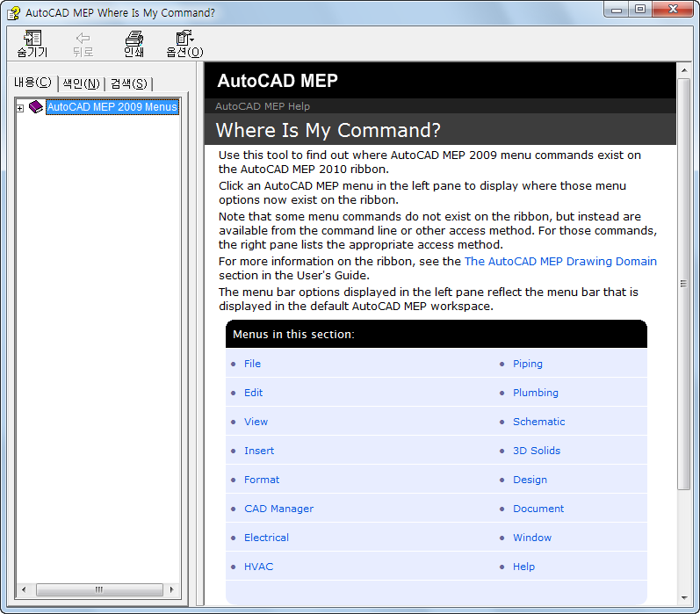700x614 pixels.
Task: Open the Design menu link
Action: [x=530, y=480]
